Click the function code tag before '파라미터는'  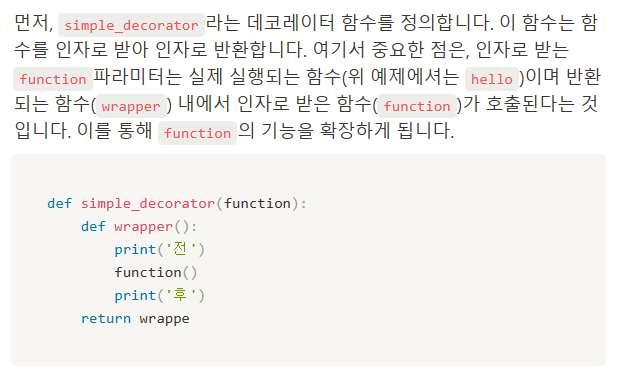coord(53,79)
